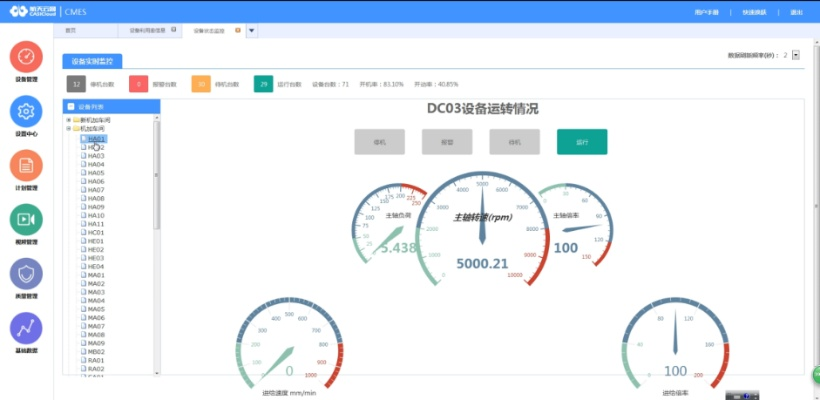
Task: Collapse the 机加车间 tree folder toggle
Action: point(68,128)
